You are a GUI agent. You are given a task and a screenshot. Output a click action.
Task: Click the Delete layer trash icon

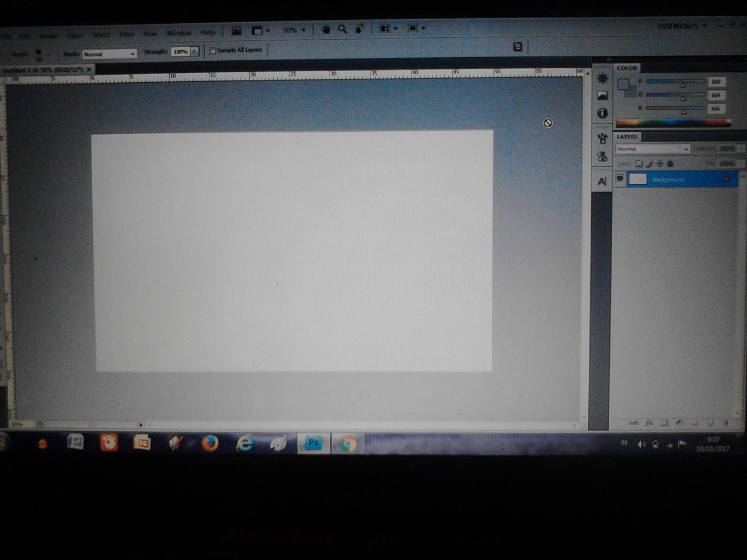tap(725, 422)
